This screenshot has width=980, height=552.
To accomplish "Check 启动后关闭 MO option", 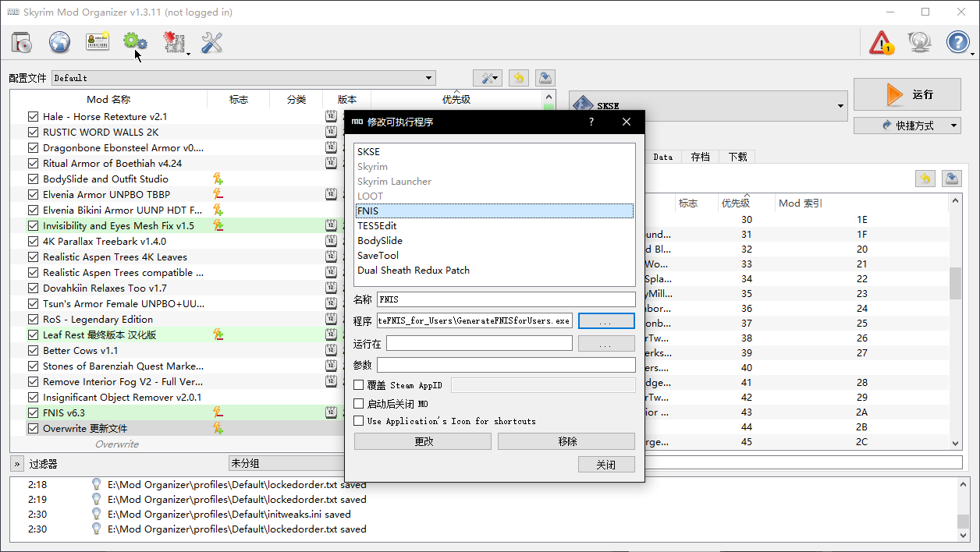I will [x=359, y=404].
